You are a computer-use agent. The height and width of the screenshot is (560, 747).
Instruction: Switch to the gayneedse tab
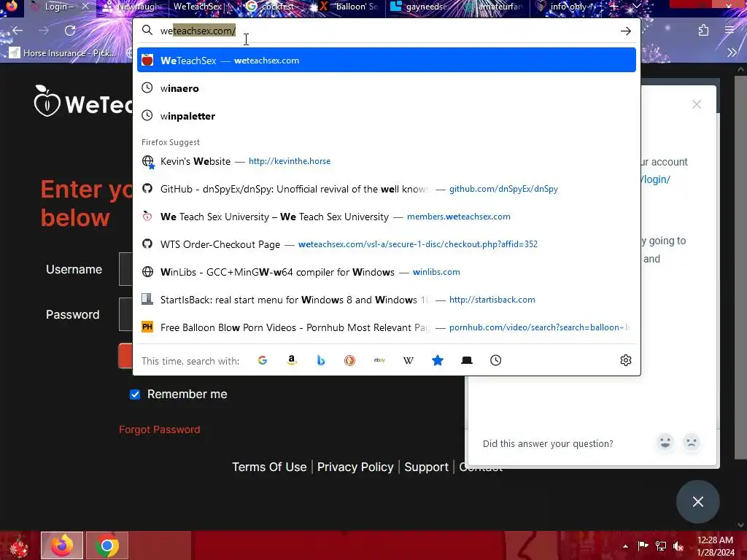click(421, 7)
